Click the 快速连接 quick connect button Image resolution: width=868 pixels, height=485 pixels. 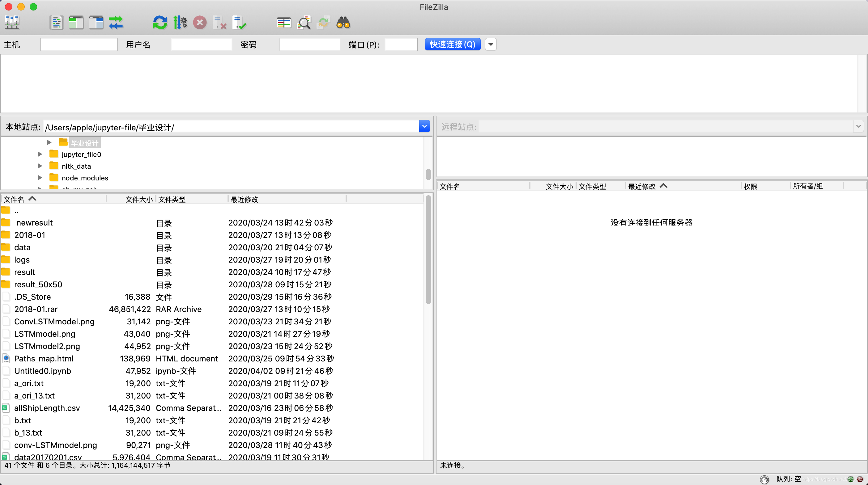453,44
